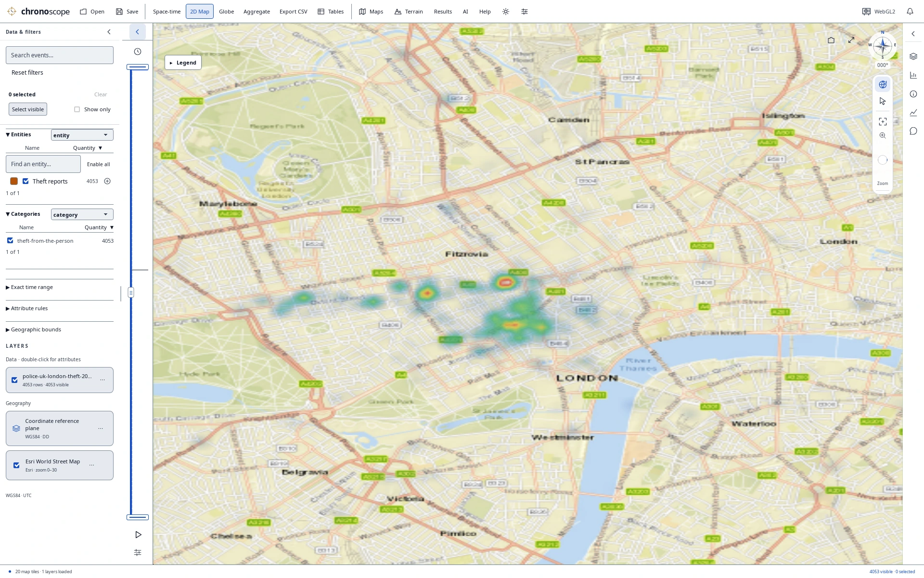
Task: Open the line chart icon in right sidebar
Action: click(x=913, y=113)
